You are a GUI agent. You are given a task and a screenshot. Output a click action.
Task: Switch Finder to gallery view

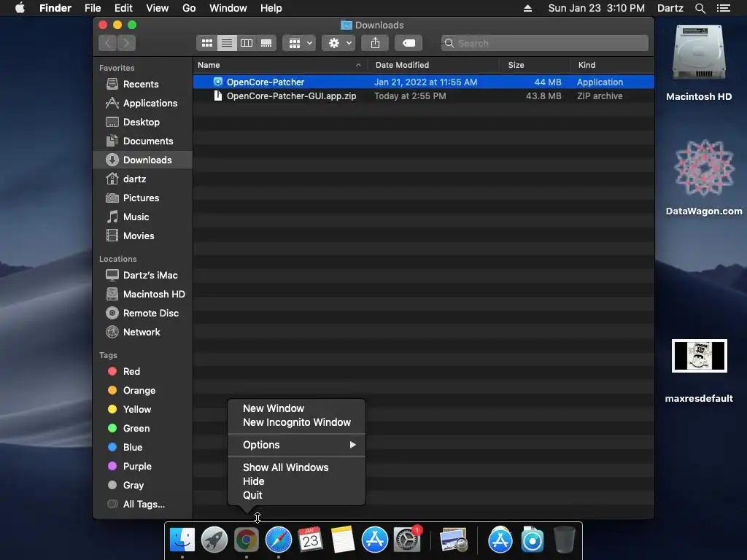click(266, 43)
